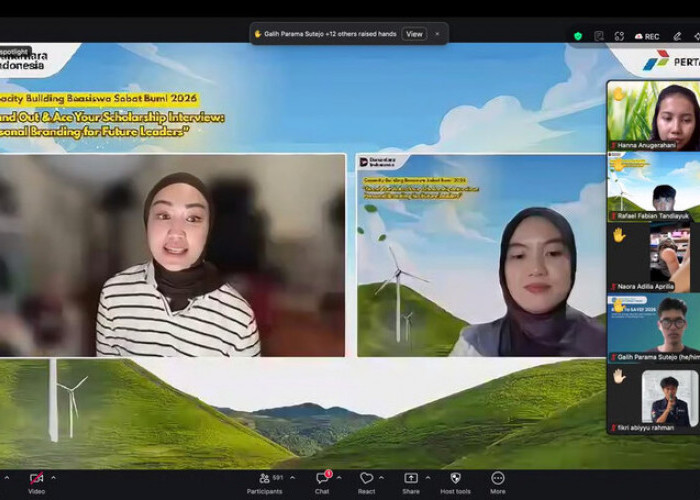The width and height of the screenshot is (700, 500).
Task: Click the moderator video with windmill background
Action: pyautogui.click(x=481, y=255)
